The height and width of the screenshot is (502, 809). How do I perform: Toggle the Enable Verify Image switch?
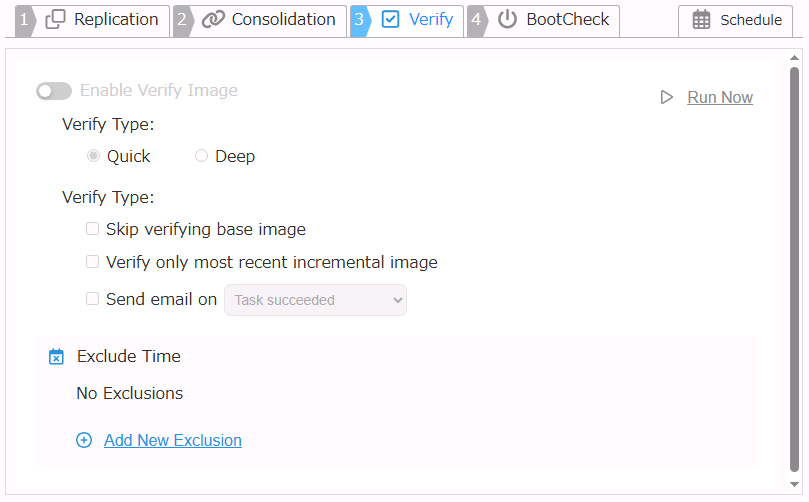pos(54,91)
